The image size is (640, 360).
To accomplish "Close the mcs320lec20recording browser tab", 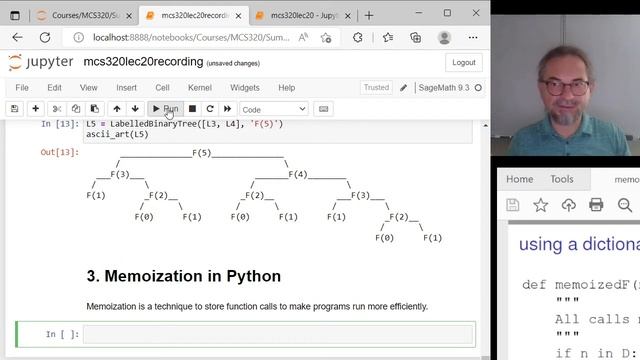I will 238,16.
